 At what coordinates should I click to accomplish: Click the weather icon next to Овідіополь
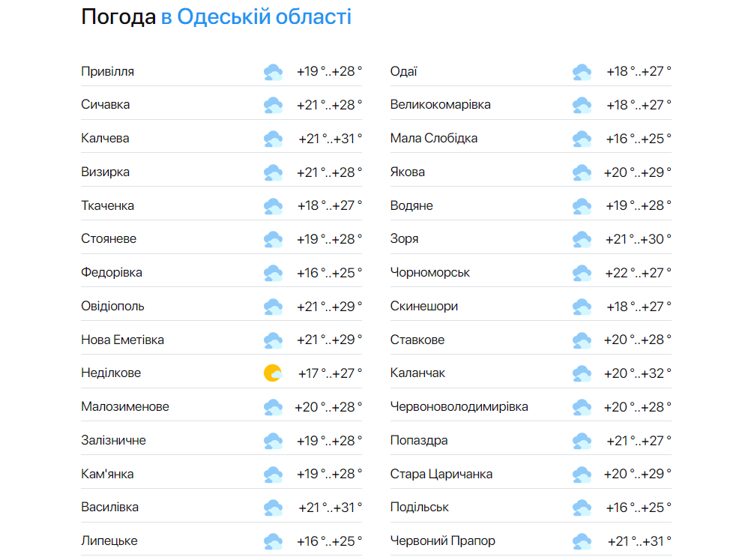click(273, 306)
